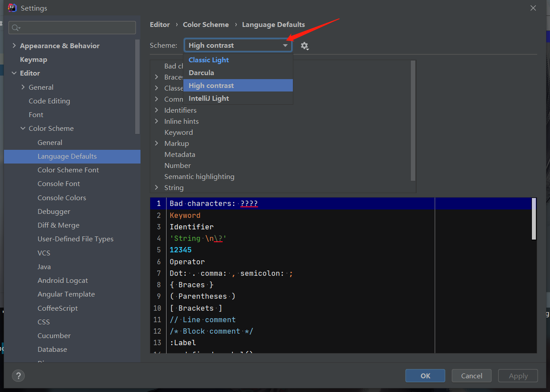The height and width of the screenshot is (392, 550).
Task: Click 'Keyword' text in preview
Action: [185, 215]
